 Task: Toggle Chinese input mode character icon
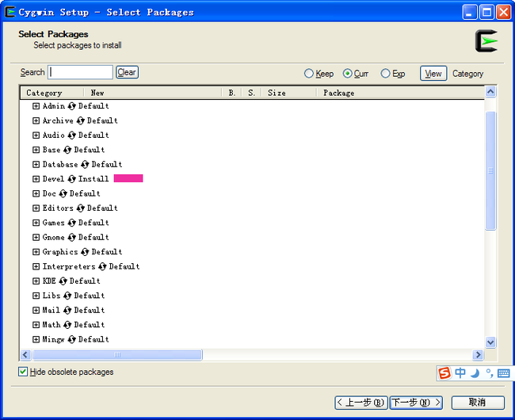click(460, 373)
